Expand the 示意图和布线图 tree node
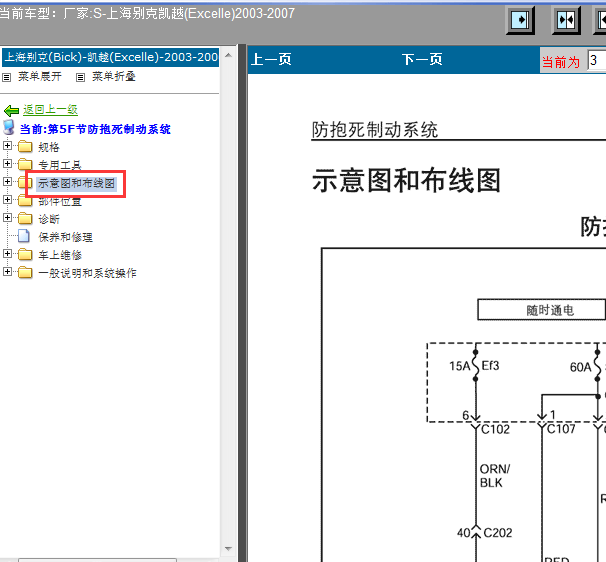The width and height of the screenshot is (606, 562). point(7,181)
